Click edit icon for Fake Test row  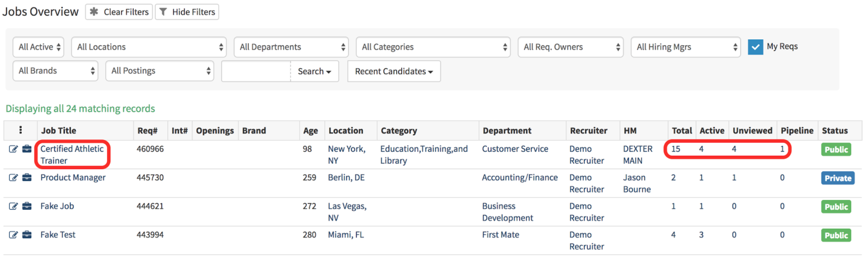[13, 235]
